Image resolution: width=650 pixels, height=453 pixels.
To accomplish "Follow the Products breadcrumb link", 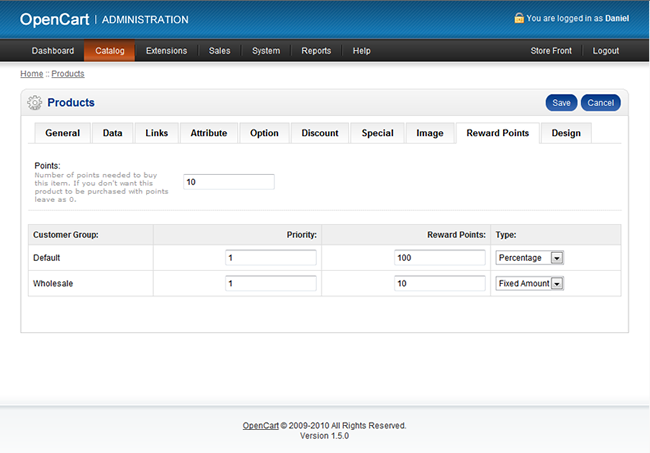I will click(68, 74).
